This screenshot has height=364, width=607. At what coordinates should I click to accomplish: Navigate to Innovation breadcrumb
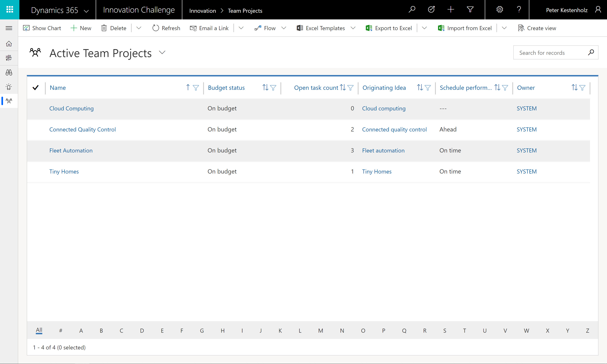pos(202,11)
